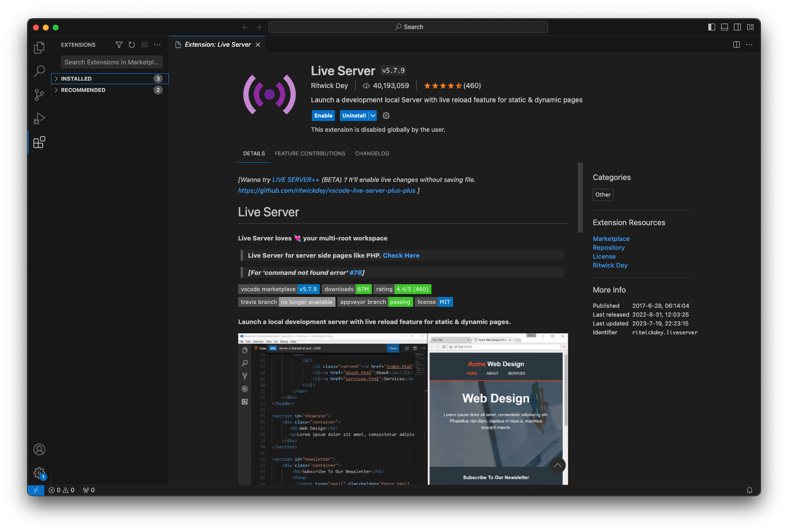Refresh the extensions list
The width and height of the screenshot is (788, 532).
pos(132,45)
